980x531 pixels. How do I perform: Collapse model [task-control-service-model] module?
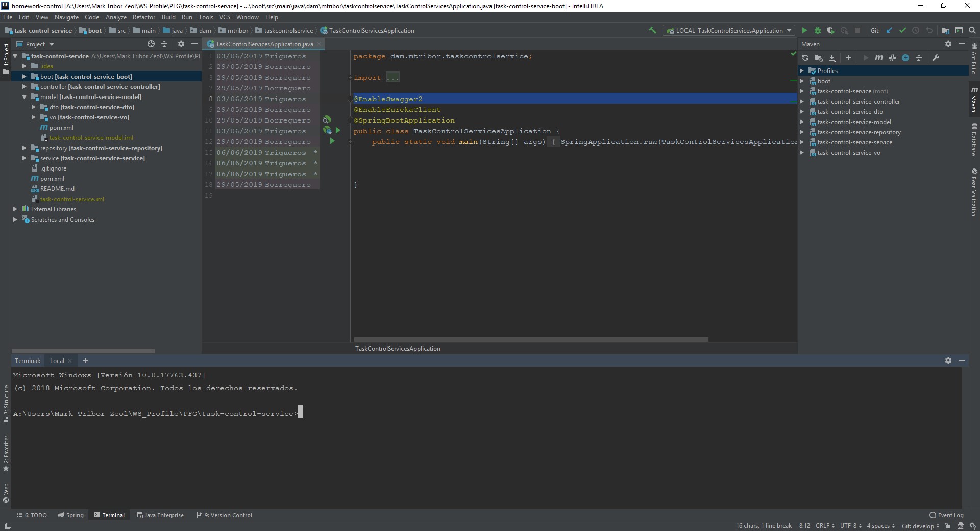(24, 97)
